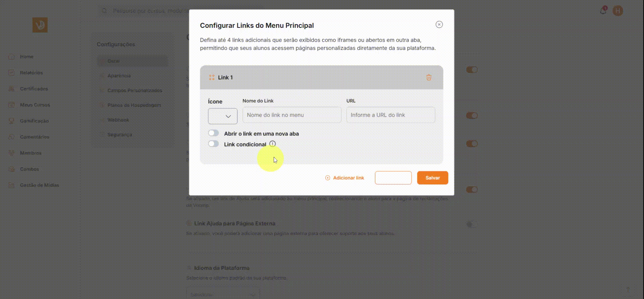This screenshot has height=299, width=644.
Task: Click the URL input field
Action: [x=391, y=115]
